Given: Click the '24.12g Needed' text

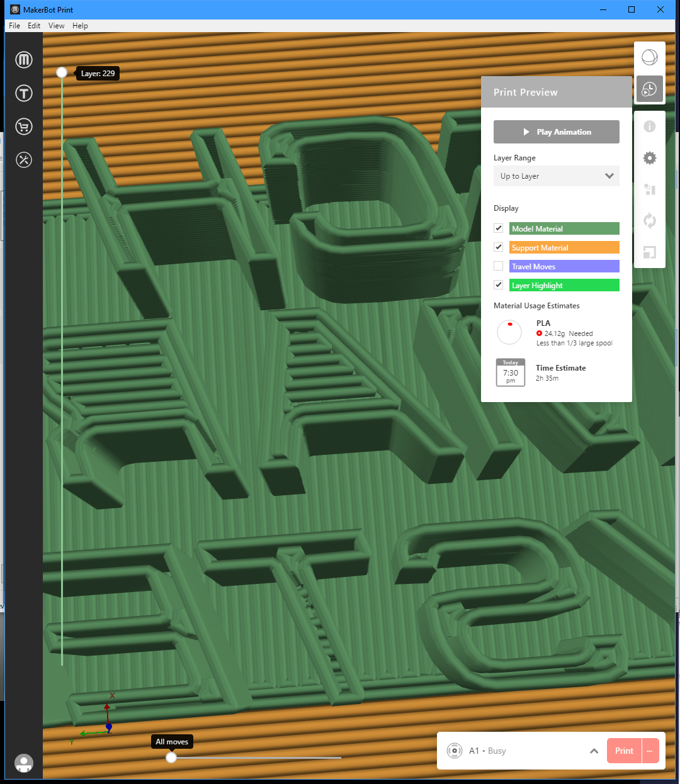Looking at the screenshot, I should pyautogui.click(x=569, y=333).
